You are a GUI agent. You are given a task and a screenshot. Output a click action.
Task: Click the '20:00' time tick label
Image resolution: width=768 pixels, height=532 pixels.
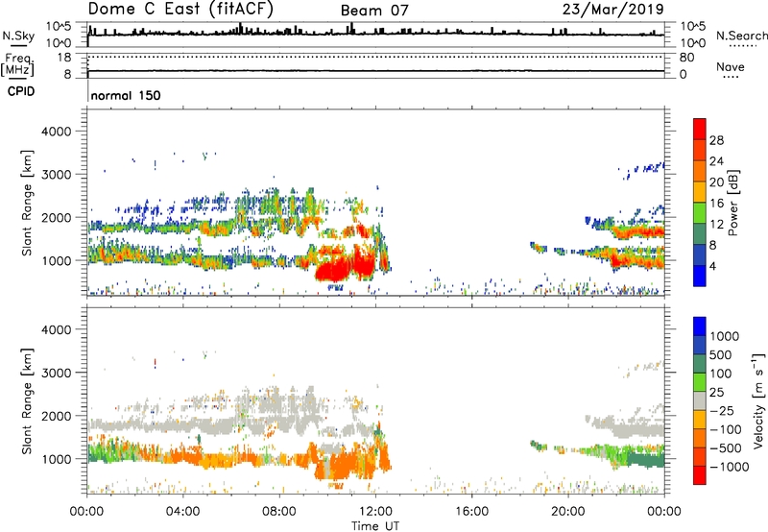point(568,512)
